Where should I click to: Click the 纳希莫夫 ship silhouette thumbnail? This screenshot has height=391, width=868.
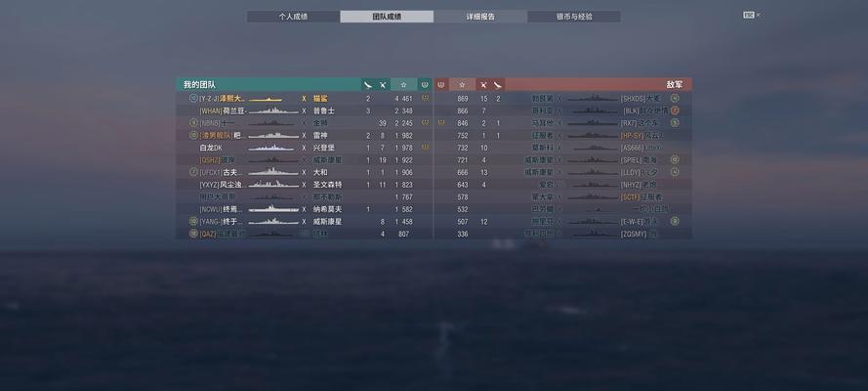tap(273, 209)
